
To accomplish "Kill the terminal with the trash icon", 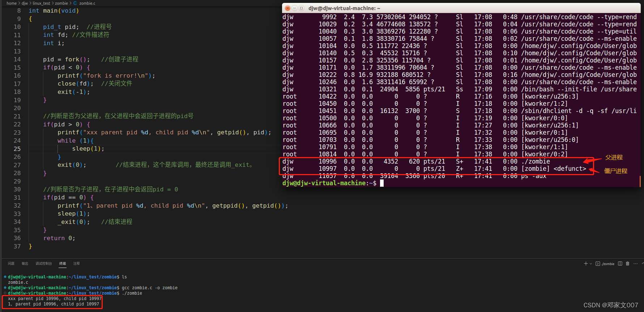I will (628, 264).
